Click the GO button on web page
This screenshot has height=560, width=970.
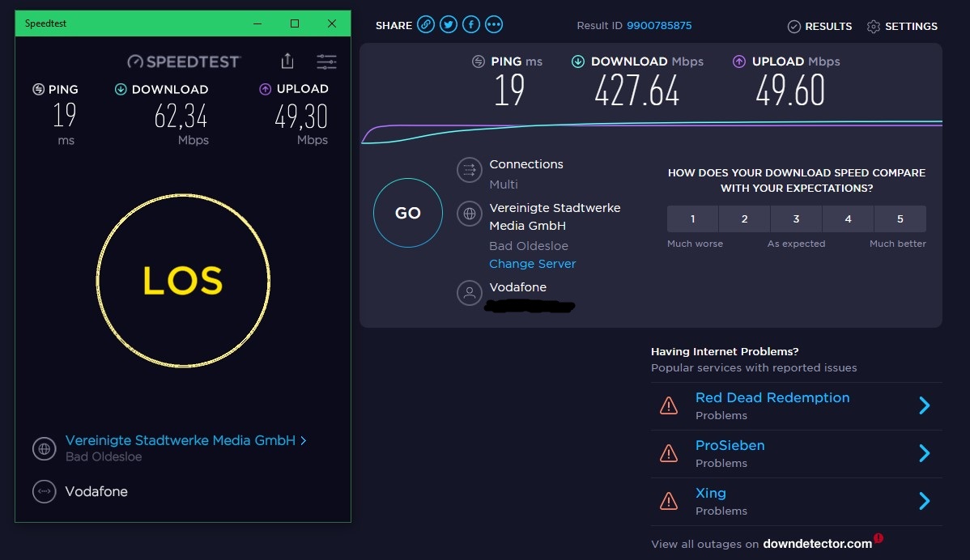coord(407,213)
